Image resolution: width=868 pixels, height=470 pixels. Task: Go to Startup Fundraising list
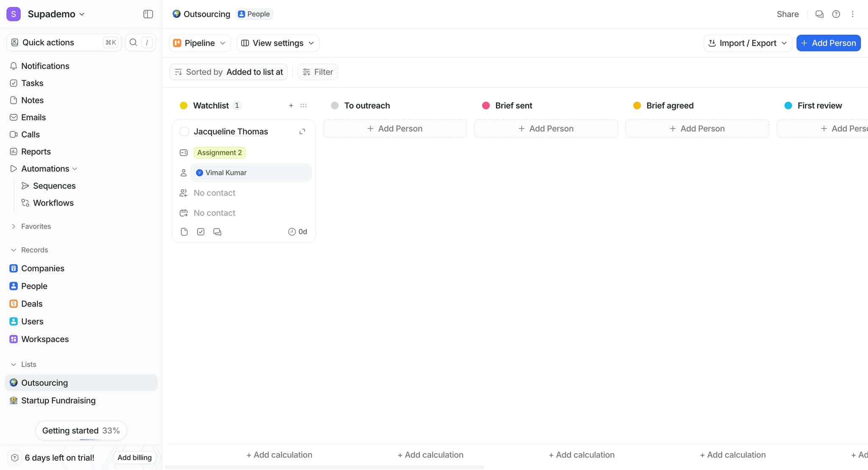pos(58,401)
